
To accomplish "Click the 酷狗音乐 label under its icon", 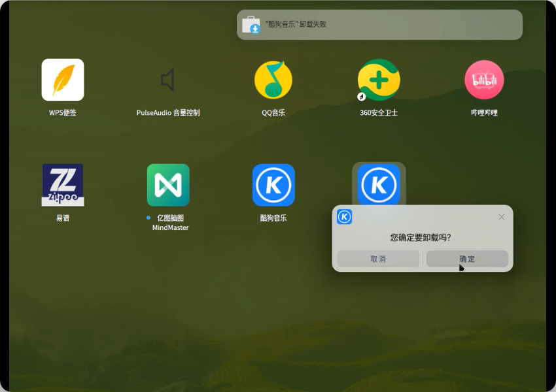I will tap(273, 218).
